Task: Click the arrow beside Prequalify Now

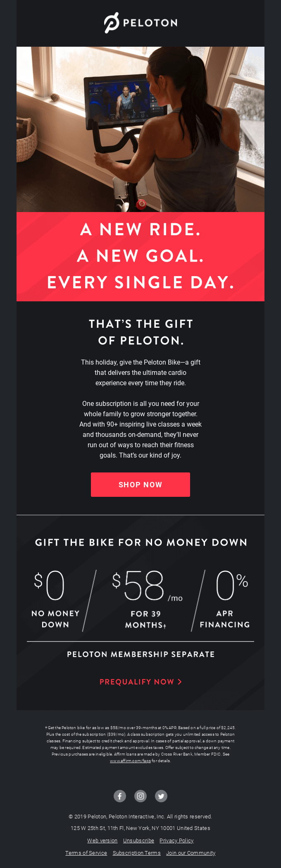Action: [x=180, y=682]
